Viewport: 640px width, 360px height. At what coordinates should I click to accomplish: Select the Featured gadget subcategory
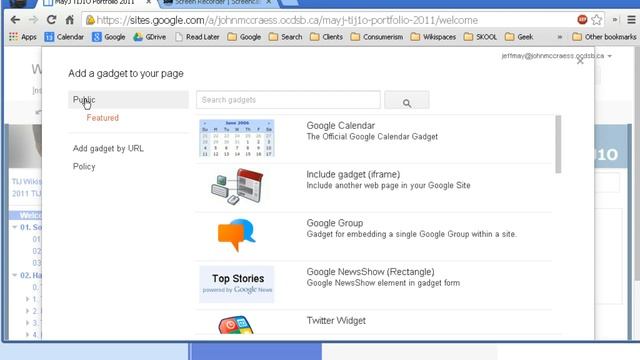(102, 118)
